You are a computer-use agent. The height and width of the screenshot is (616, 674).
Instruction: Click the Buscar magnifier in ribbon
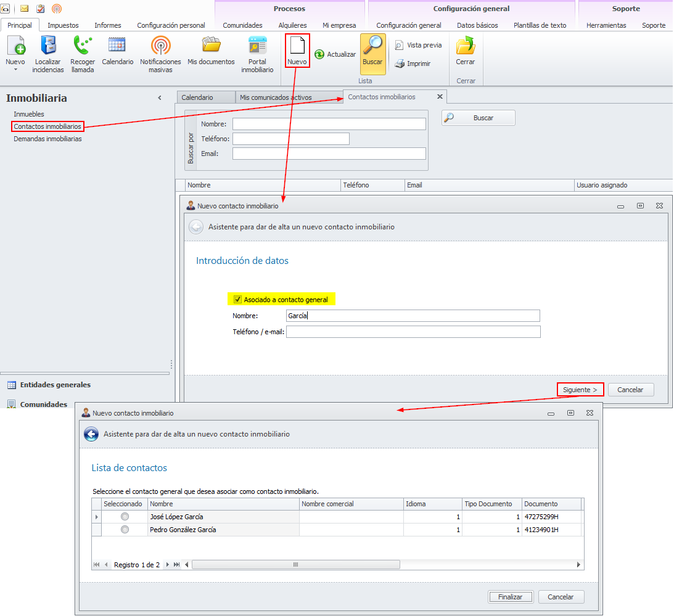point(372,46)
